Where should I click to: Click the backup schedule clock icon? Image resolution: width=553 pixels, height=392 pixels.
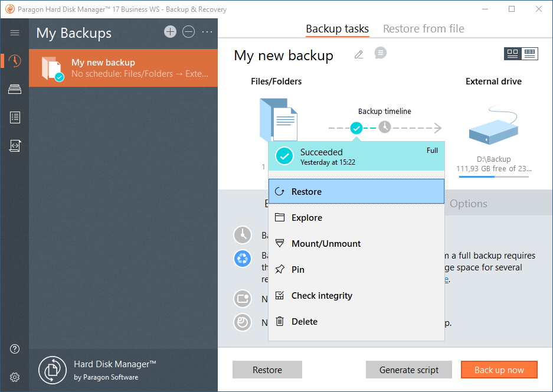pyautogui.click(x=243, y=235)
